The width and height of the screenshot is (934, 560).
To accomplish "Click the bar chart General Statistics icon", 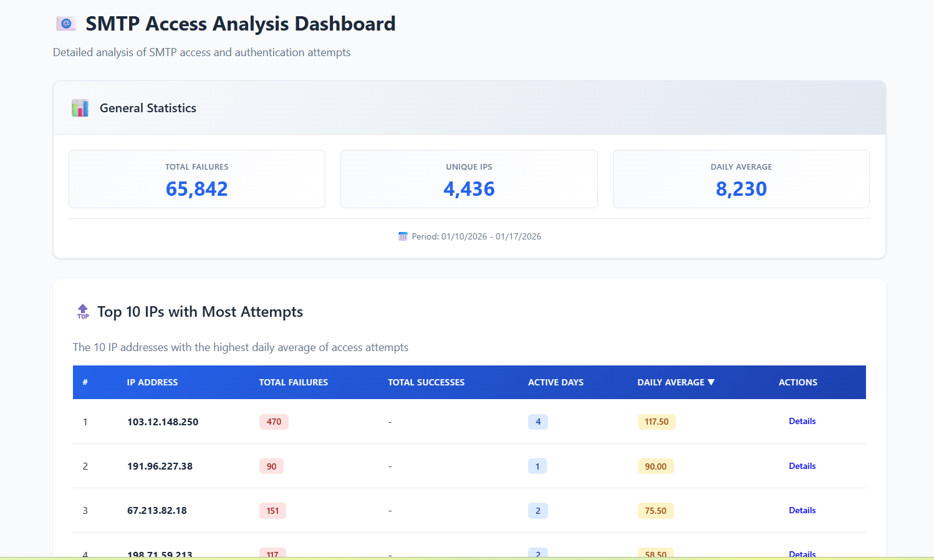I will (x=80, y=108).
